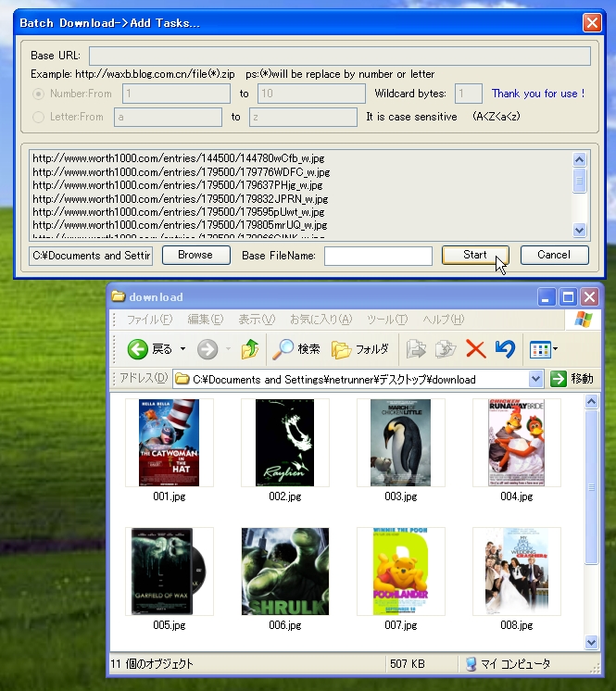This screenshot has height=691, width=616.
Task: Click the blue Undo arrow icon
Action: point(505,349)
